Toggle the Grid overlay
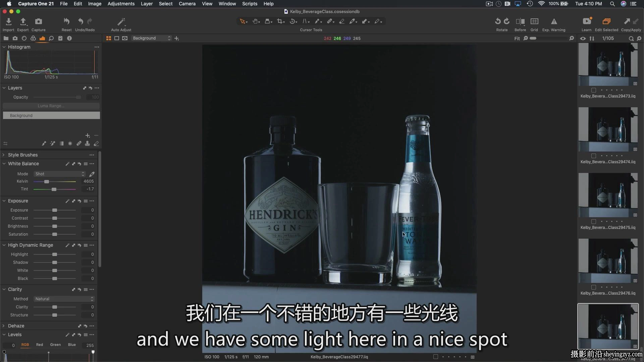The height and width of the screenshot is (362, 644). (534, 21)
